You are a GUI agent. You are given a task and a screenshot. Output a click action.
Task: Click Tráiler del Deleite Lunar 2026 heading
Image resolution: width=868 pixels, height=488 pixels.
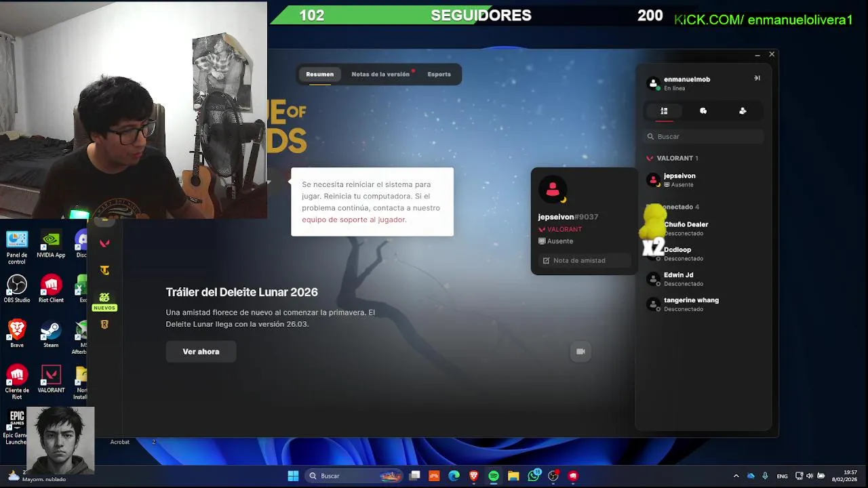point(241,292)
